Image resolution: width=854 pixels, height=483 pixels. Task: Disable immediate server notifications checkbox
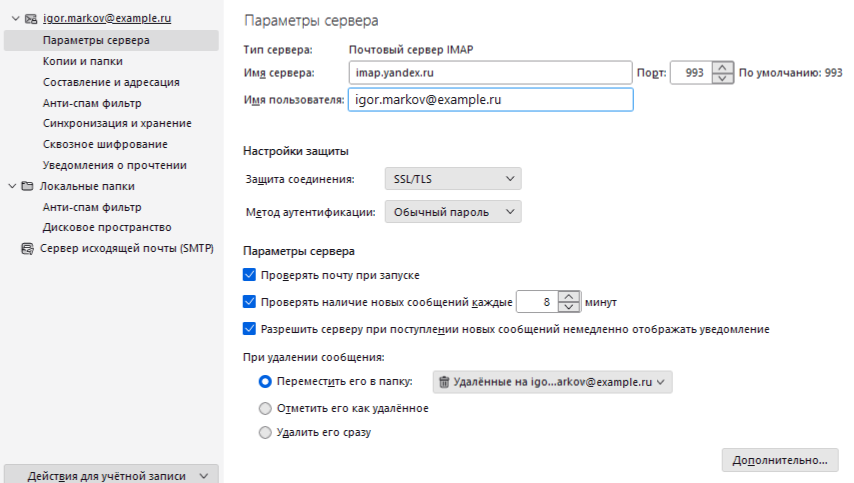250,328
